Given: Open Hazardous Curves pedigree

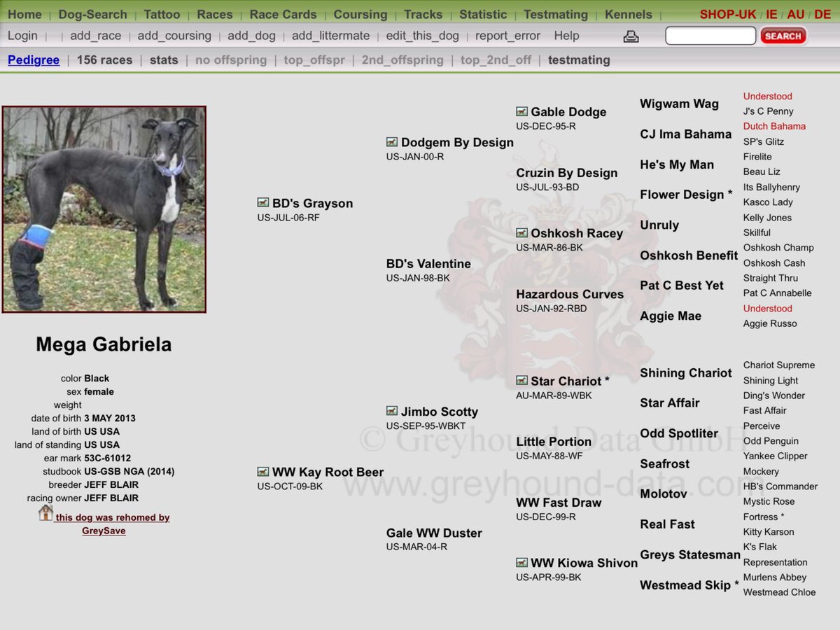Looking at the screenshot, I should [570, 295].
